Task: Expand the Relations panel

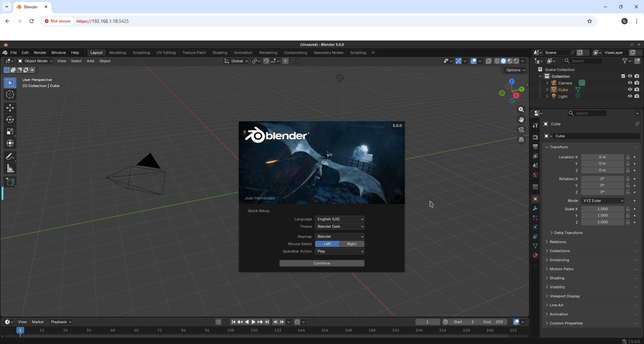Action: (x=567, y=242)
